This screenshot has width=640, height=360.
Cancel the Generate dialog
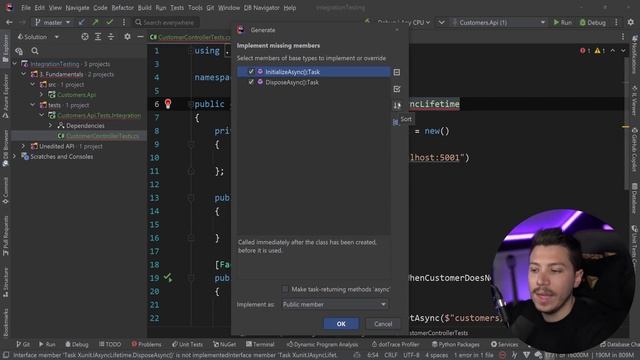(382, 324)
